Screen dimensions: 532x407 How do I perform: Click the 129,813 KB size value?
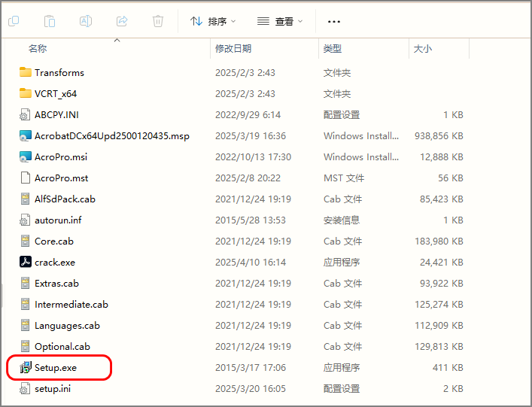coord(439,346)
